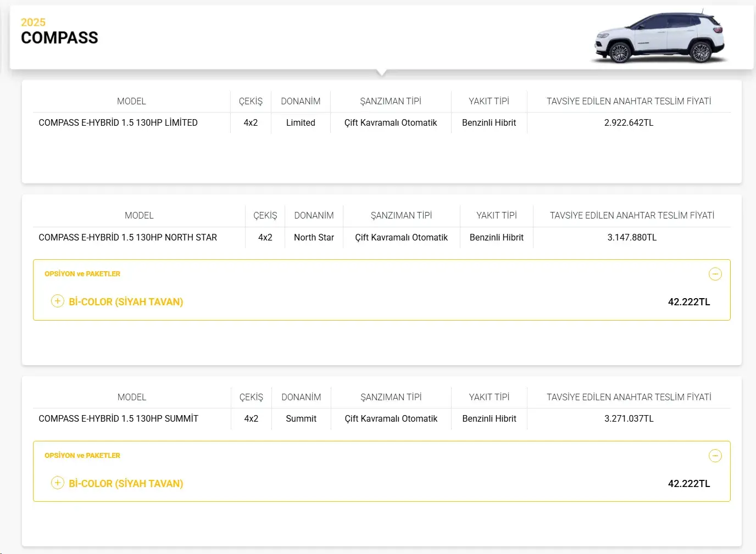Click the Tavsiye Edilen Anahtar Teslim Fiyatı header in Limited table

(x=629, y=101)
